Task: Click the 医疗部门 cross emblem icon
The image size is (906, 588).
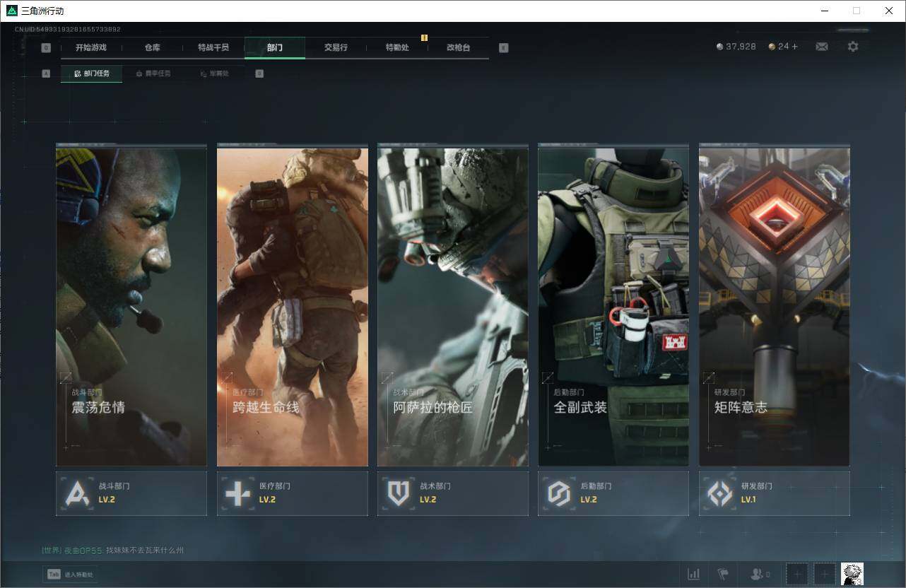Action: (237, 493)
